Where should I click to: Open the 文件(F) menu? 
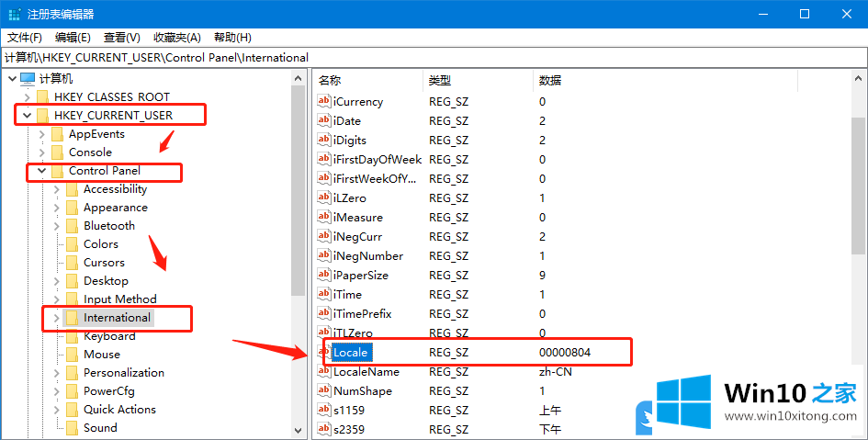click(x=25, y=37)
